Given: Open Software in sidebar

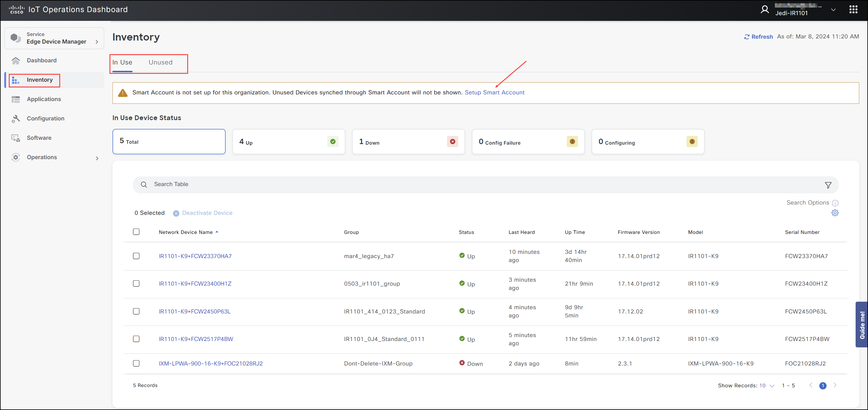Looking at the screenshot, I should (x=39, y=138).
